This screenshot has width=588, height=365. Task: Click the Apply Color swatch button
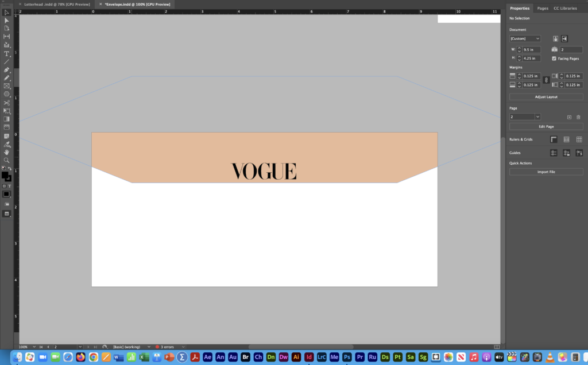click(6, 194)
